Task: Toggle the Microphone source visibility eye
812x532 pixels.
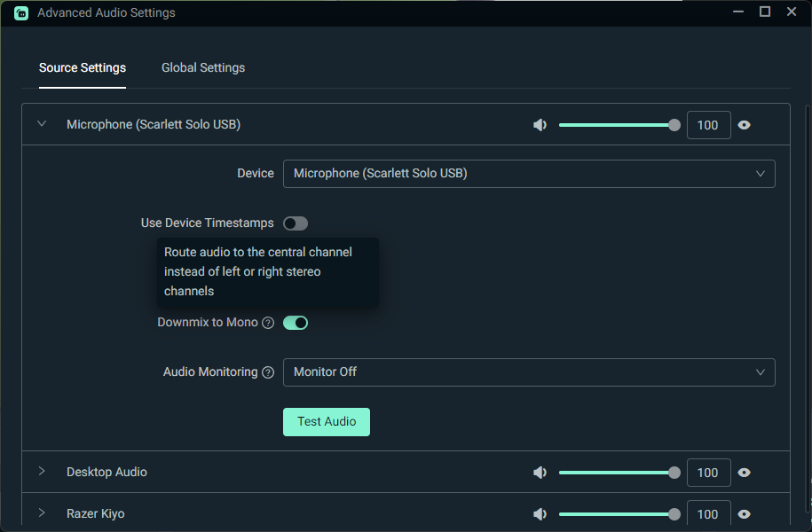Action: [x=744, y=124]
